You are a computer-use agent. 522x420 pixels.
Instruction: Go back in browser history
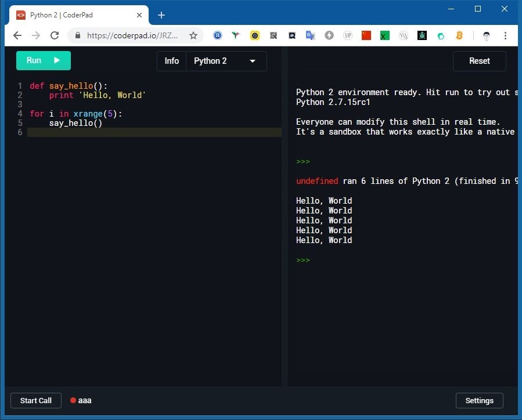click(x=17, y=35)
